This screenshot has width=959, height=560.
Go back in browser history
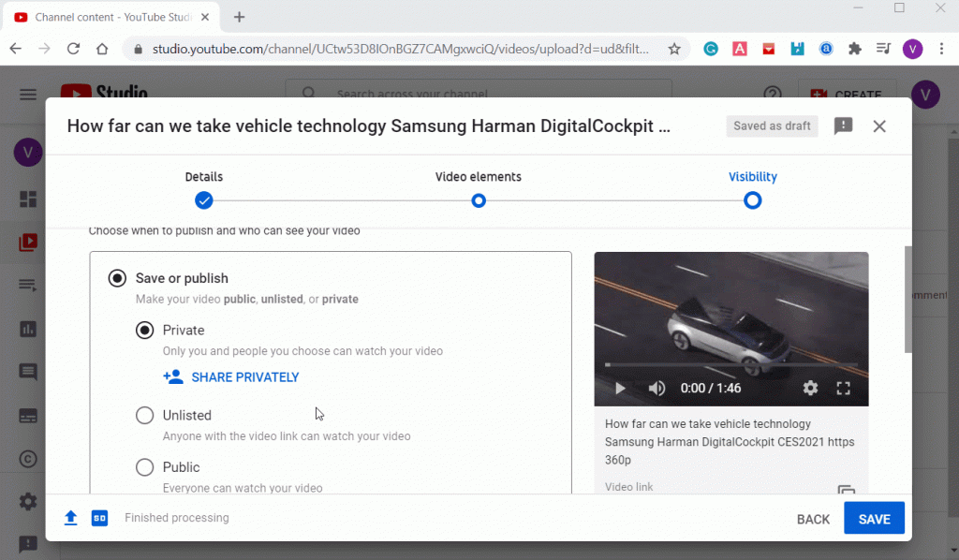tap(16, 49)
